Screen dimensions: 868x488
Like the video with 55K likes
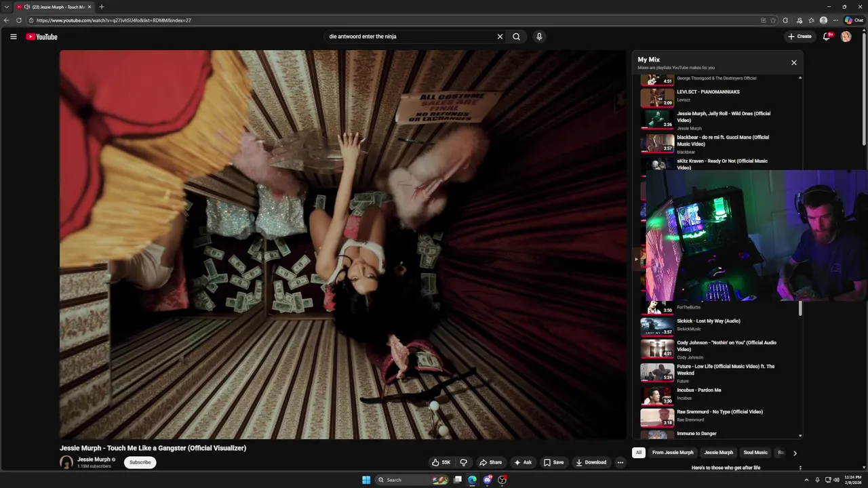coord(441,462)
